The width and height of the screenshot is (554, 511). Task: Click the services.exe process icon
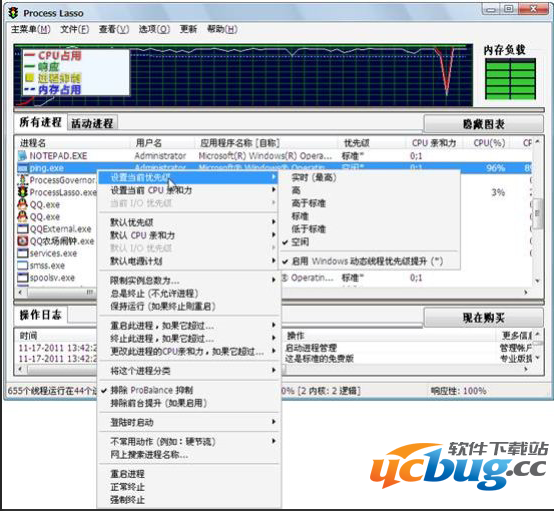(x=23, y=253)
